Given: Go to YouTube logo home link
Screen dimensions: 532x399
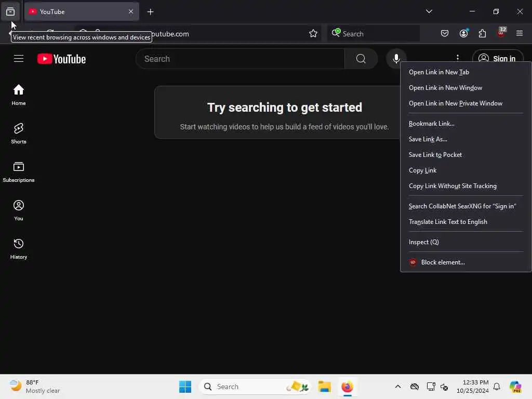Looking at the screenshot, I should tap(61, 59).
